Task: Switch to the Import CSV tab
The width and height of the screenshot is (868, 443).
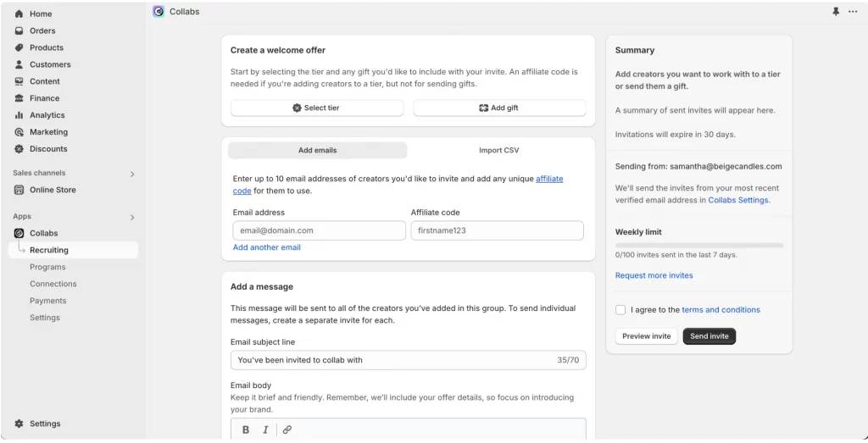Action: tap(498, 150)
